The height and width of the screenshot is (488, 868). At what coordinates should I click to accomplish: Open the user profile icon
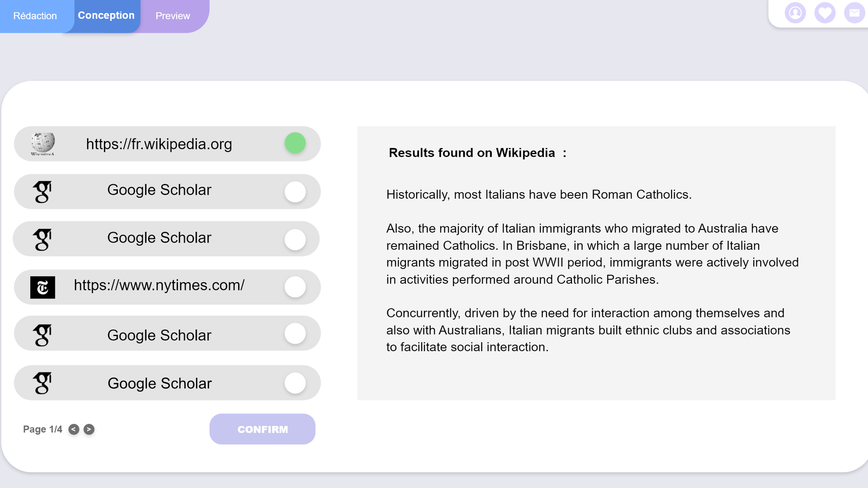click(795, 13)
